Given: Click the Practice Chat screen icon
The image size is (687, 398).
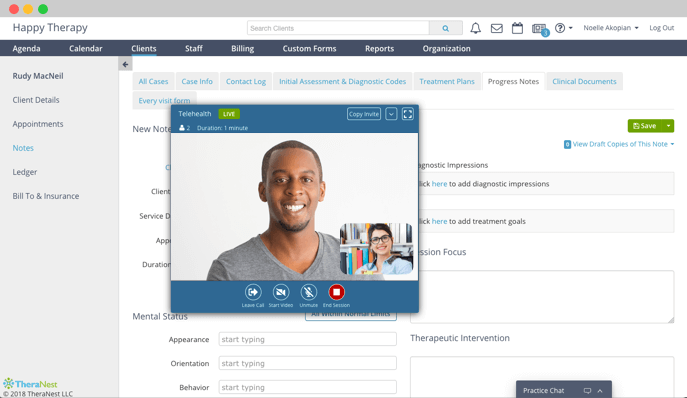Looking at the screenshot, I should click(x=587, y=391).
